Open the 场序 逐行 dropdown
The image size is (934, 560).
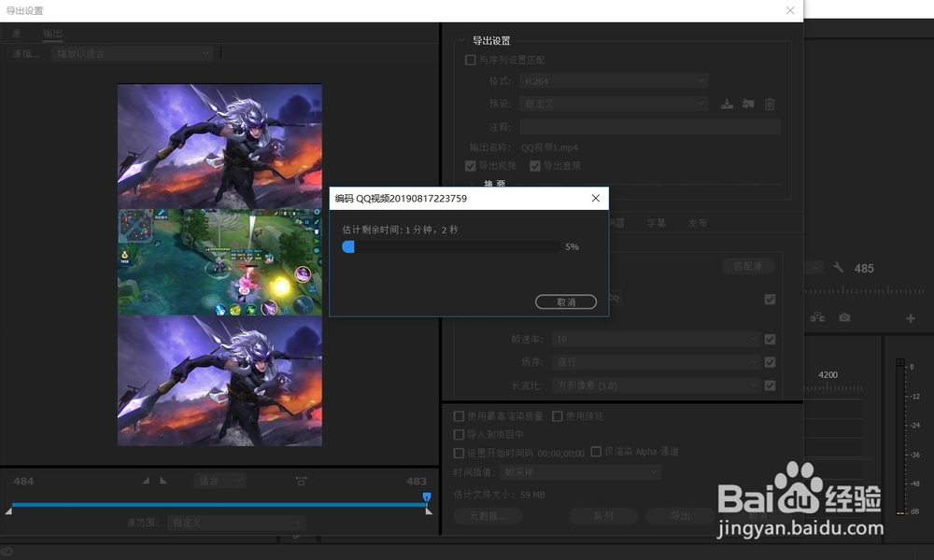pyautogui.click(x=657, y=362)
